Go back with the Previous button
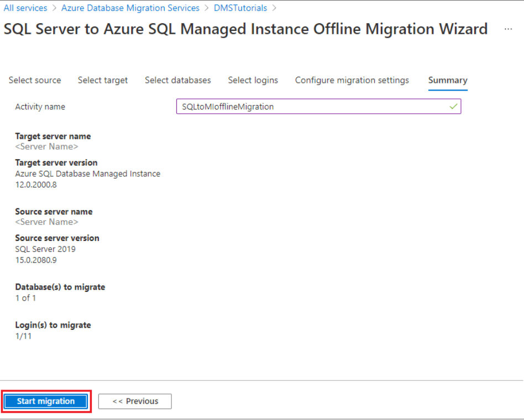The height and width of the screenshot is (420, 524). click(x=135, y=401)
